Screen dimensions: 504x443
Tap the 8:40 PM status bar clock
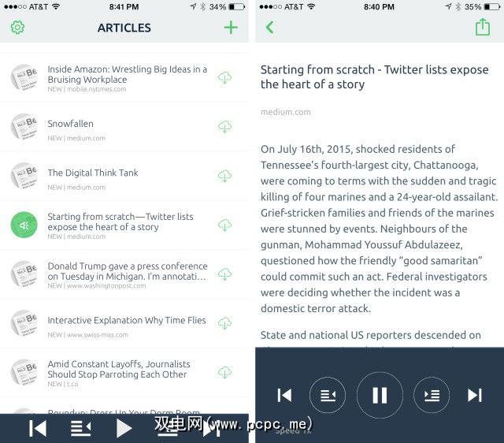[x=379, y=7]
